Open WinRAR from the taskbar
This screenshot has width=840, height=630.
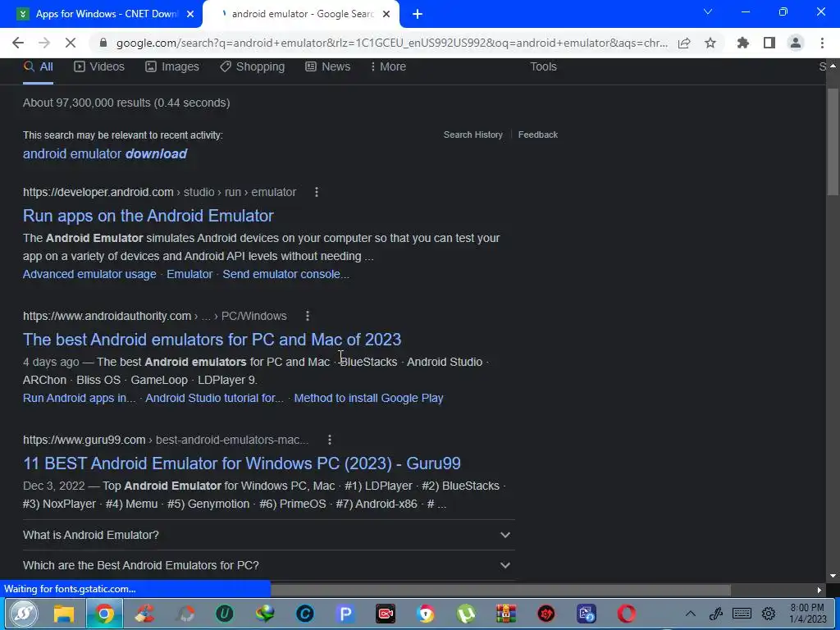click(x=505, y=614)
